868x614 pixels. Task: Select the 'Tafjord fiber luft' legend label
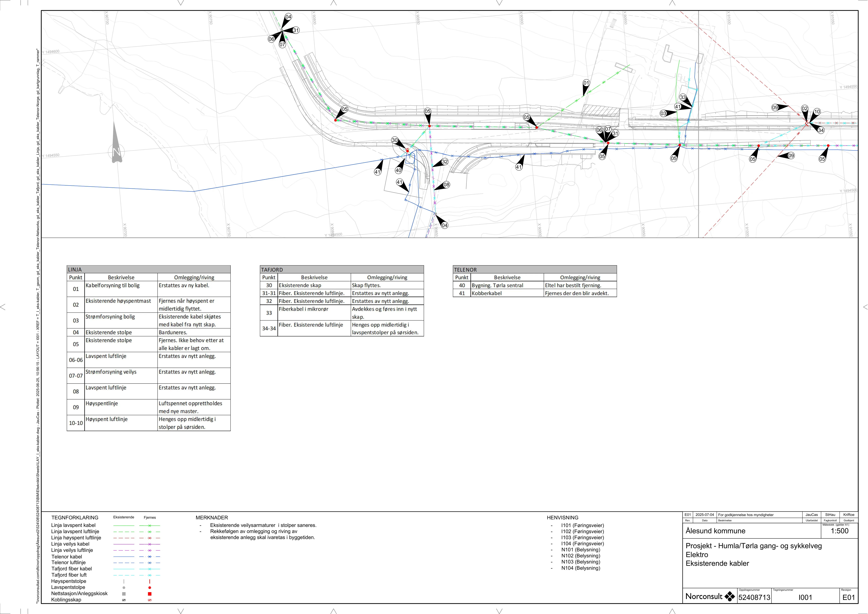tap(69, 575)
